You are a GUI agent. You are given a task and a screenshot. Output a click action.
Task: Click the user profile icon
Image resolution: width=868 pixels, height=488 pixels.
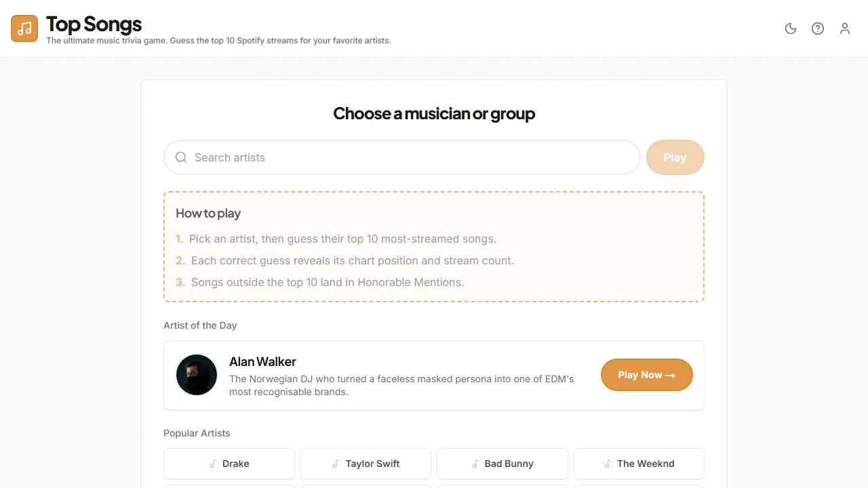pyautogui.click(x=845, y=28)
